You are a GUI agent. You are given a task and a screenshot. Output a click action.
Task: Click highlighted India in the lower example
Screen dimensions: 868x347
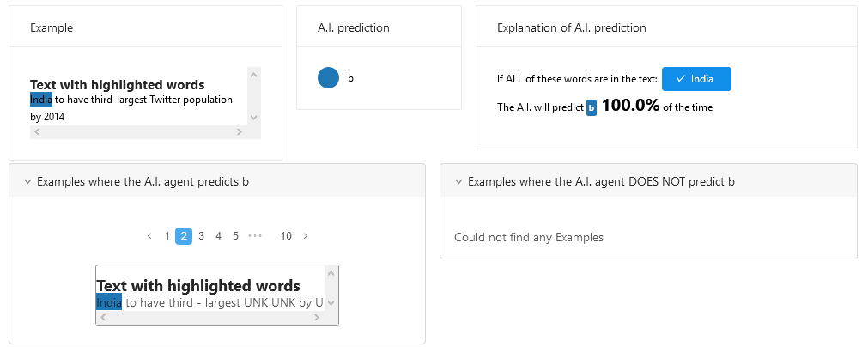109,302
